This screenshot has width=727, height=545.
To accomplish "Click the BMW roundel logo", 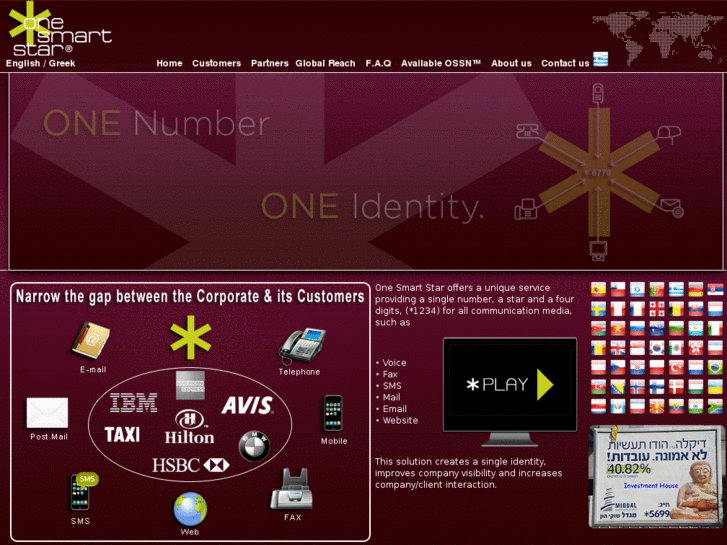I will pyautogui.click(x=254, y=446).
